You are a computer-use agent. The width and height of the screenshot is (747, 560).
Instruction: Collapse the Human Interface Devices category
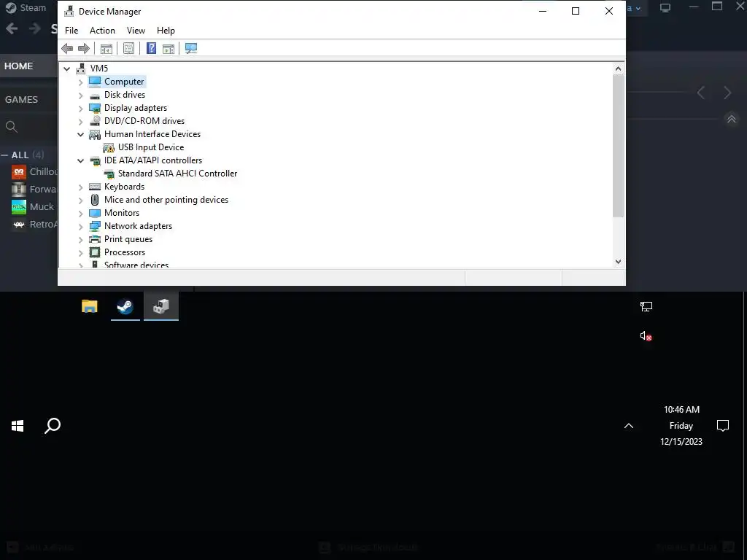coord(80,134)
